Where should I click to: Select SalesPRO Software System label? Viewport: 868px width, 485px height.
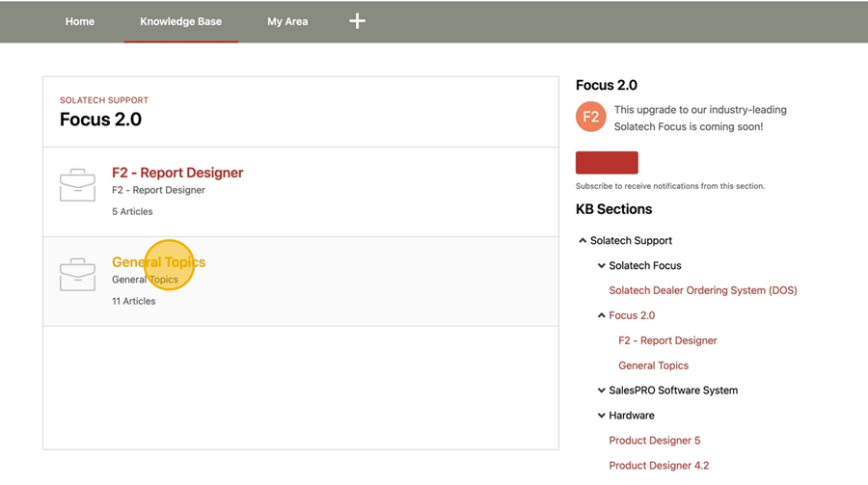(x=673, y=391)
